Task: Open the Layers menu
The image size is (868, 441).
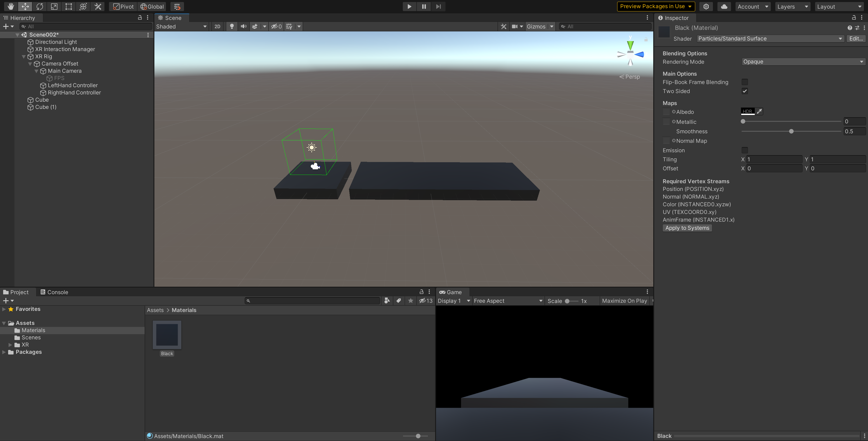Action: tap(792, 6)
